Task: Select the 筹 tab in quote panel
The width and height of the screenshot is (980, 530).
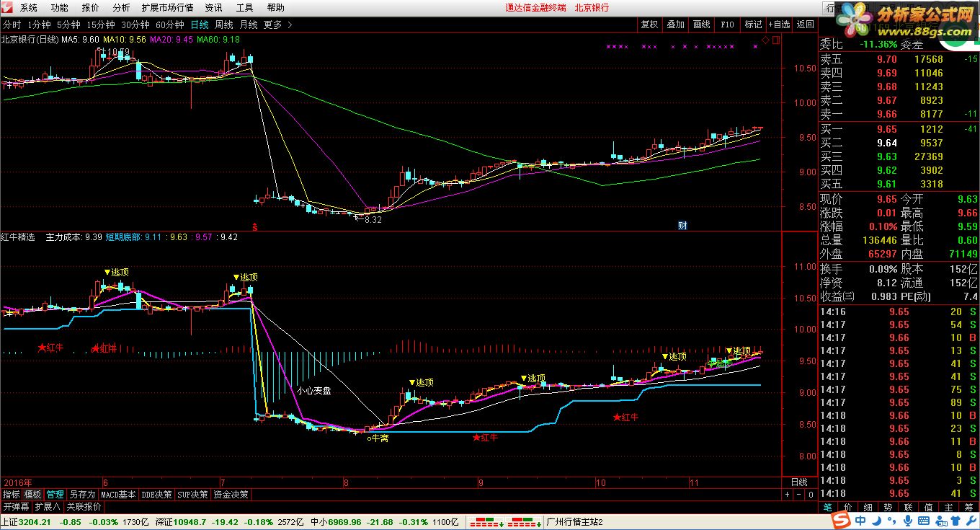Action: [969, 508]
